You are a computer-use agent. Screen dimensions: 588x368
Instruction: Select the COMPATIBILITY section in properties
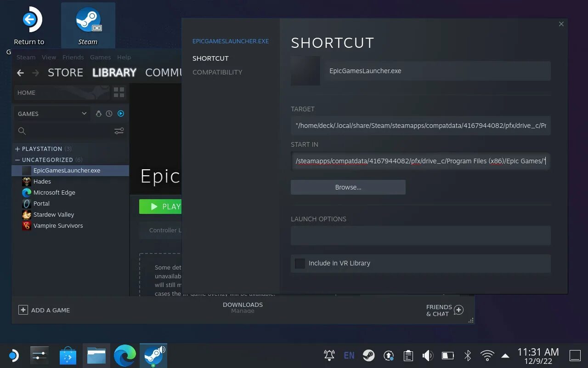coord(217,72)
